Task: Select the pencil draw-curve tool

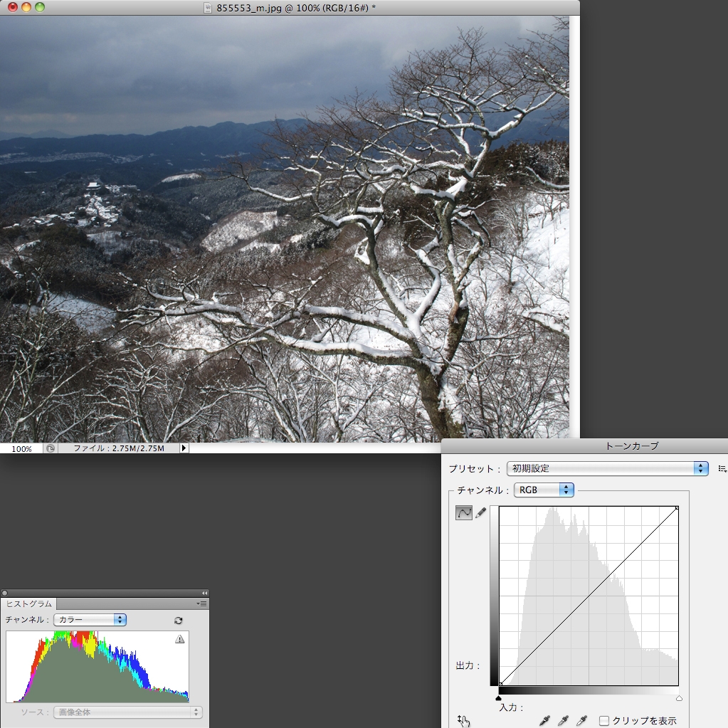Action: click(481, 512)
